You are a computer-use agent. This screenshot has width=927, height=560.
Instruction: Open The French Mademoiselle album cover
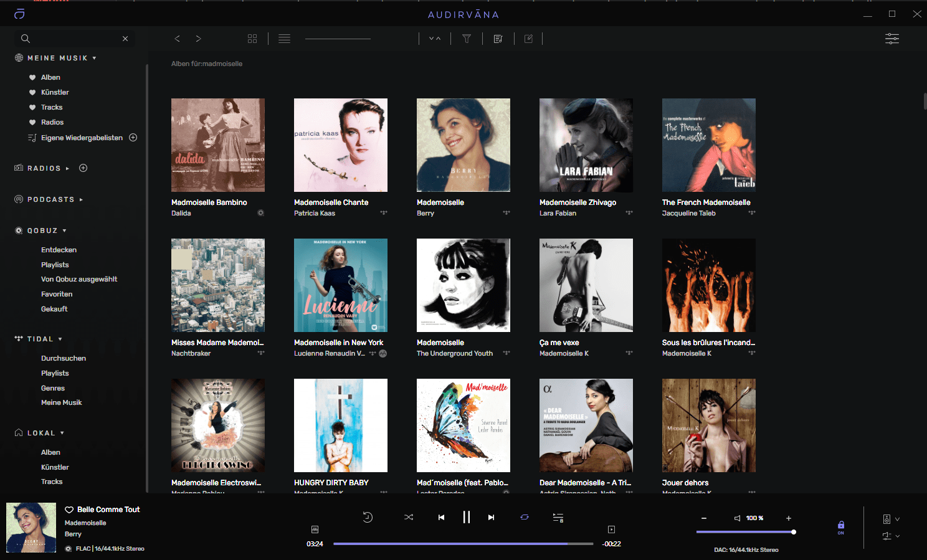[709, 145]
